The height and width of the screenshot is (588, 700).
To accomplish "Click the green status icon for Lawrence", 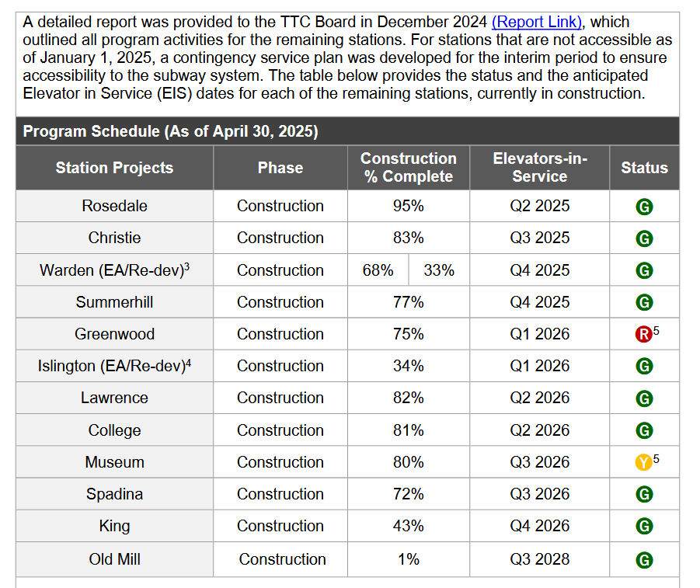I will pyautogui.click(x=644, y=399).
